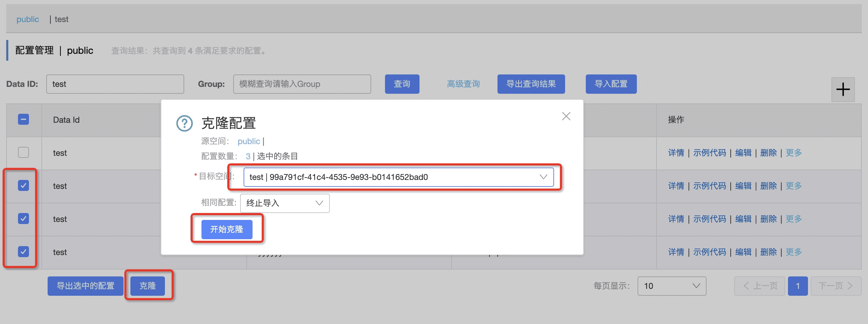
Task: Click the 导入配置 button
Action: pos(611,84)
